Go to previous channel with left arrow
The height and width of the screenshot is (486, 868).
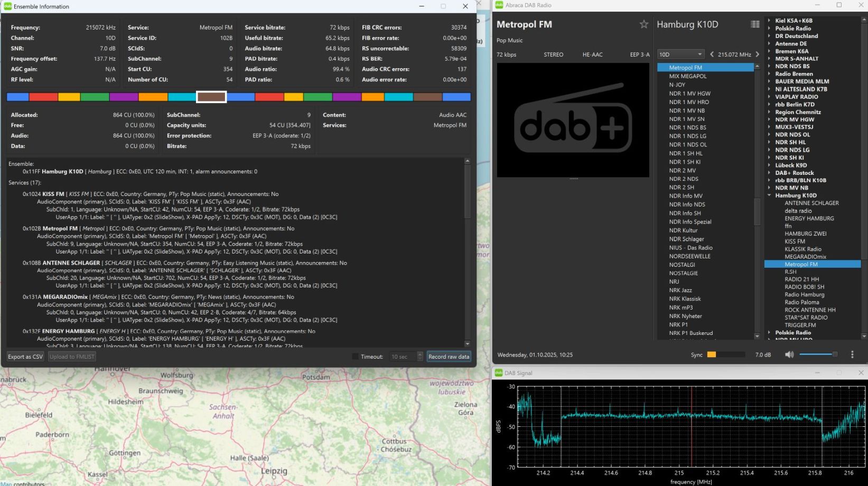712,54
